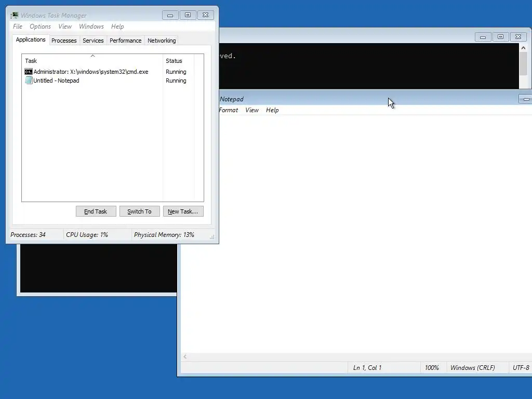Image resolution: width=532 pixels, height=399 pixels.
Task: Click Physical Memory: 13% in status bar
Action: click(164, 235)
